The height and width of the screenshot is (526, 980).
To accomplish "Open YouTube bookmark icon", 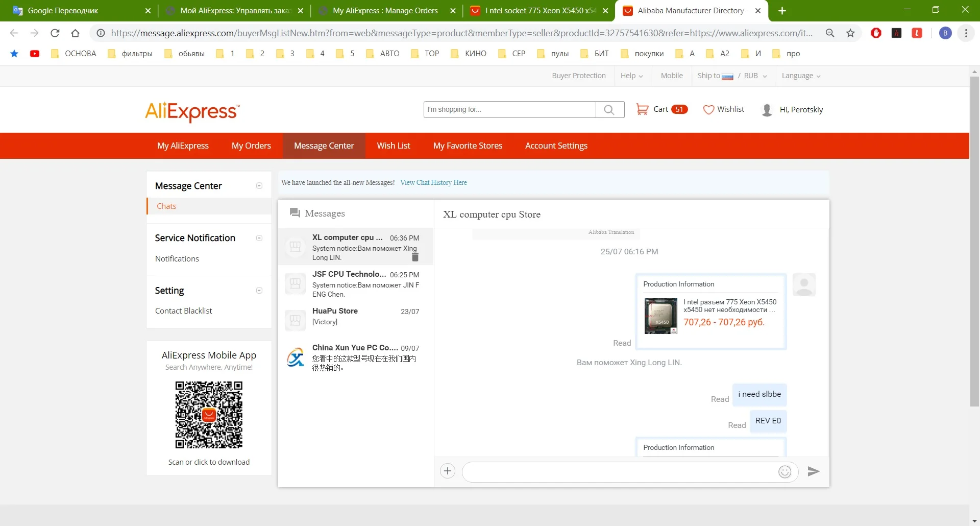I will coord(35,54).
